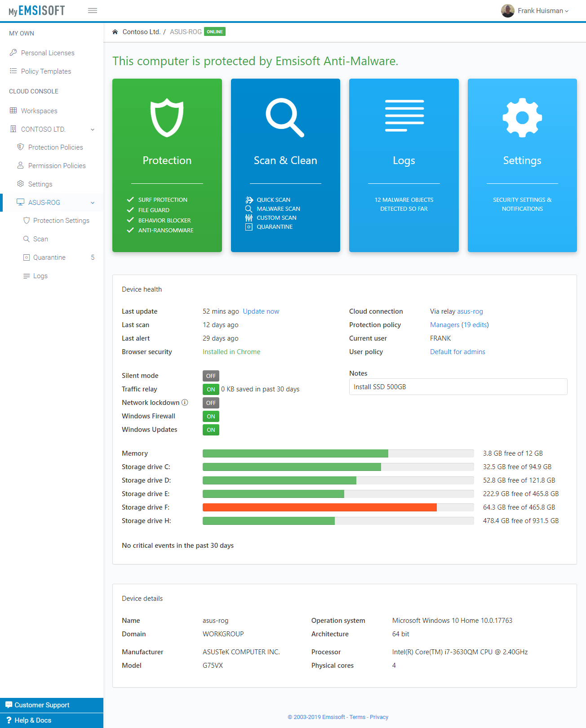The height and width of the screenshot is (728, 586).
Task: Click the ASUS-ROG monitor icon
Action: point(20,202)
